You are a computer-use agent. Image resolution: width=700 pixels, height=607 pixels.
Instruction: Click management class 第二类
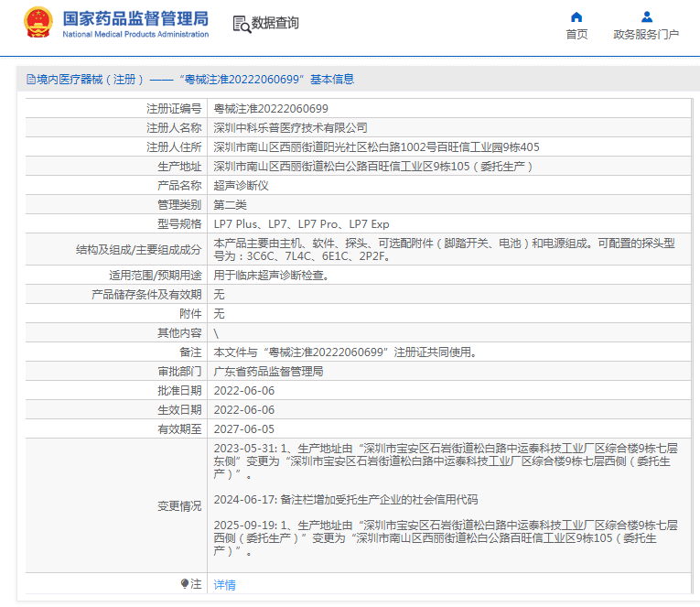[230, 204]
